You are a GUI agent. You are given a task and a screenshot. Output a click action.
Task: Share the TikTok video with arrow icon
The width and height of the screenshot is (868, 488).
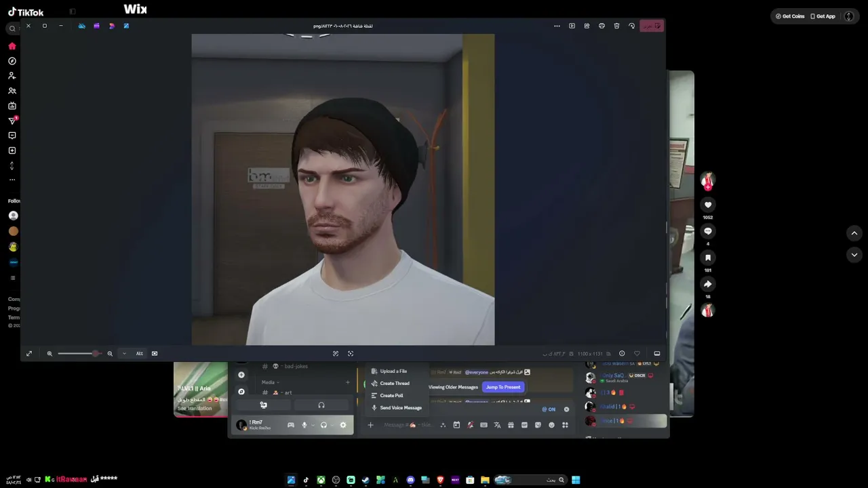(x=708, y=284)
